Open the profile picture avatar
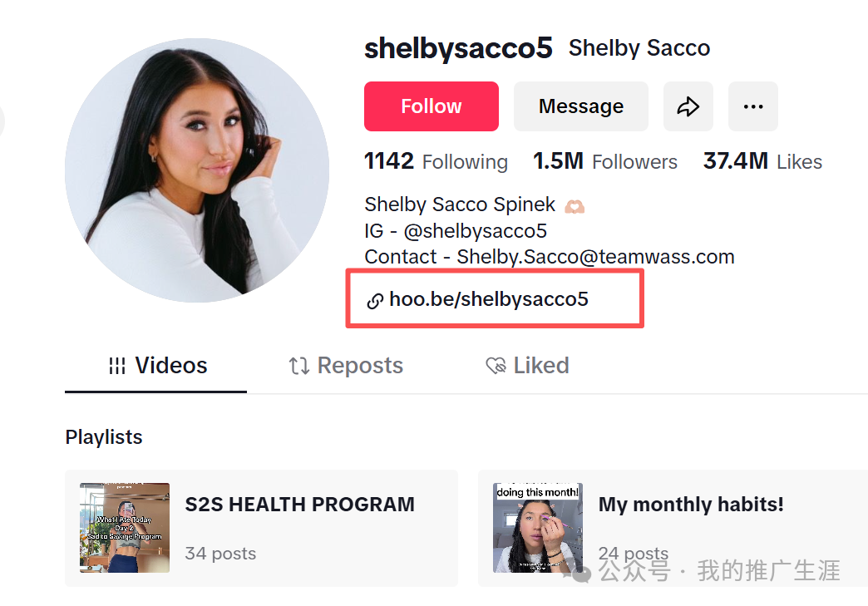 197,170
